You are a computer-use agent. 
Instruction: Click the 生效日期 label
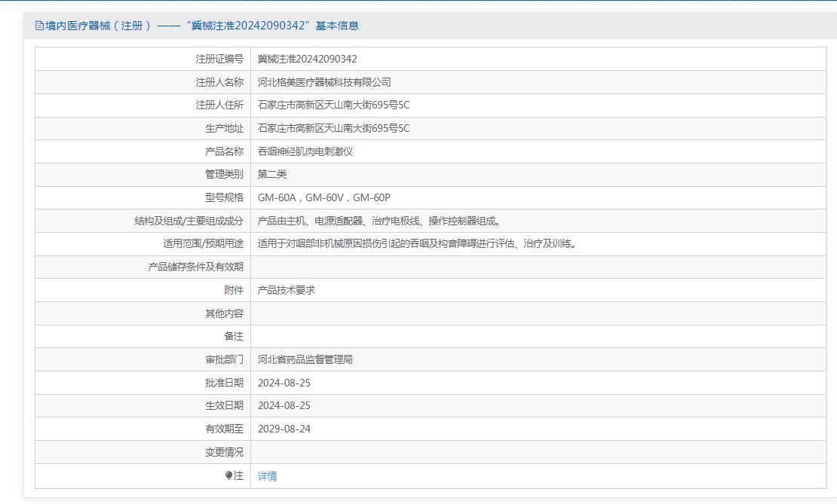click(x=224, y=406)
